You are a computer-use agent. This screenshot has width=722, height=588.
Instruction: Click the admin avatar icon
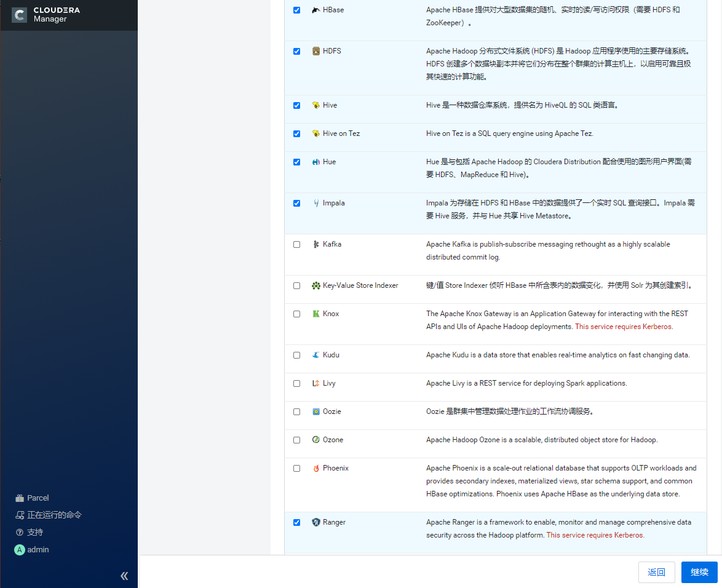[x=19, y=550]
